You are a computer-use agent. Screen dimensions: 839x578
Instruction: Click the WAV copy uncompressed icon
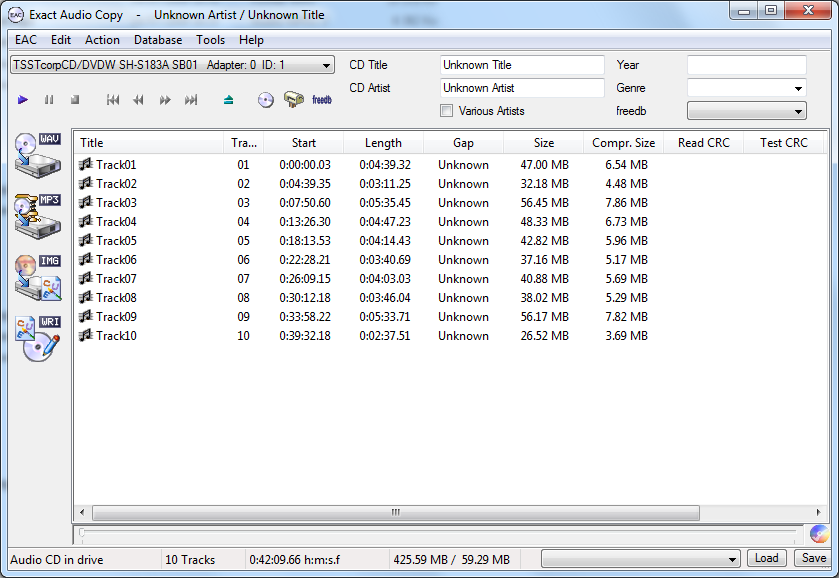point(38,156)
